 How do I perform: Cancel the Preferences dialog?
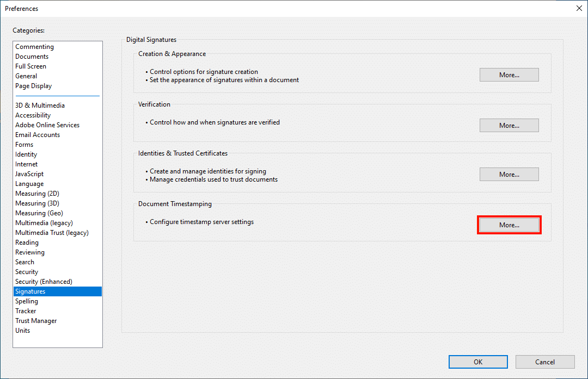click(545, 362)
